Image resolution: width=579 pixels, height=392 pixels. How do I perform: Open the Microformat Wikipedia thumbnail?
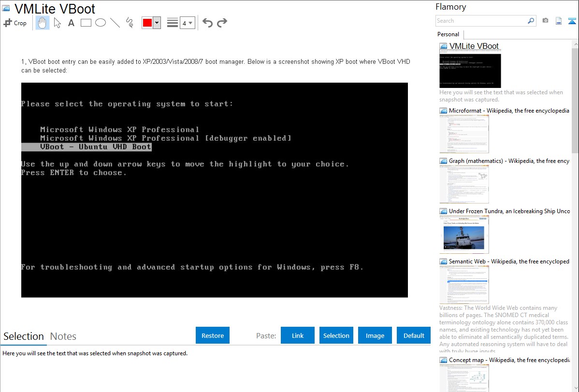pyautogui.click(x=464, y=134)
